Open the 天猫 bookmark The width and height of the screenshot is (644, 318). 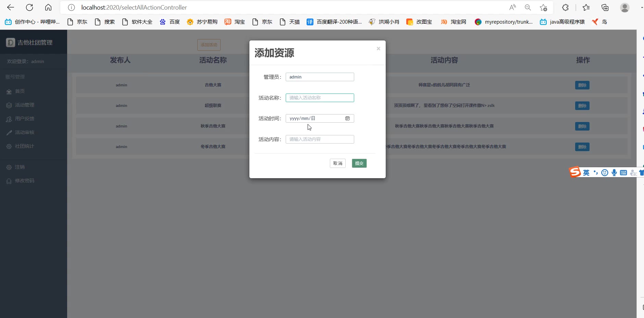(290, 22)
